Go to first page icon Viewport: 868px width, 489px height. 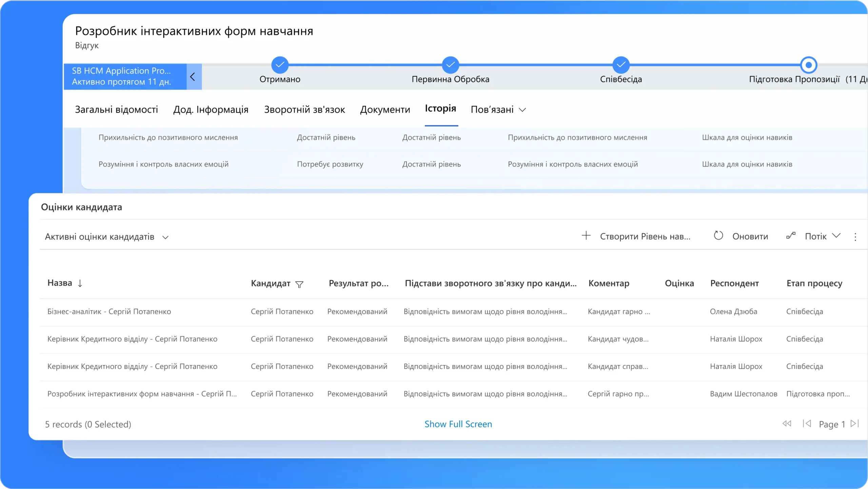787,424
